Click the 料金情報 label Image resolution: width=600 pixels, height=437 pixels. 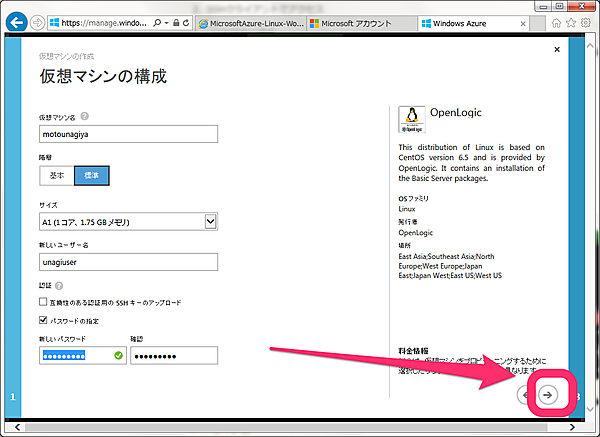click(x=413, y=351)
